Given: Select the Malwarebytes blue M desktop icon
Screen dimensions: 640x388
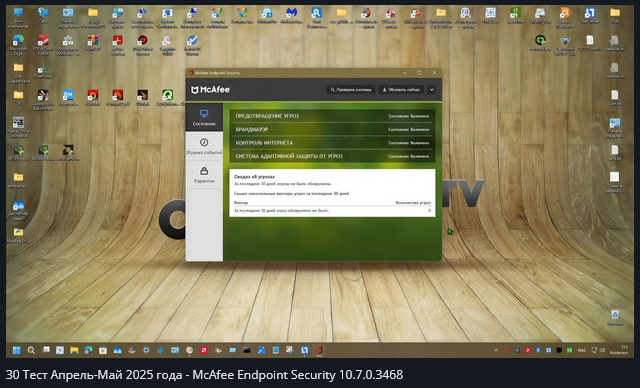Looking at the screenshot, I should (x=291, y=16).
